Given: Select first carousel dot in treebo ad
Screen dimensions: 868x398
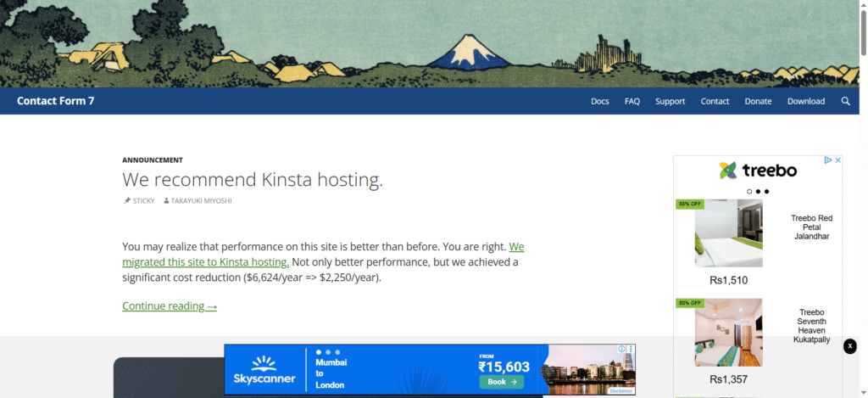Looking at the screenshot, I should 749,192.
